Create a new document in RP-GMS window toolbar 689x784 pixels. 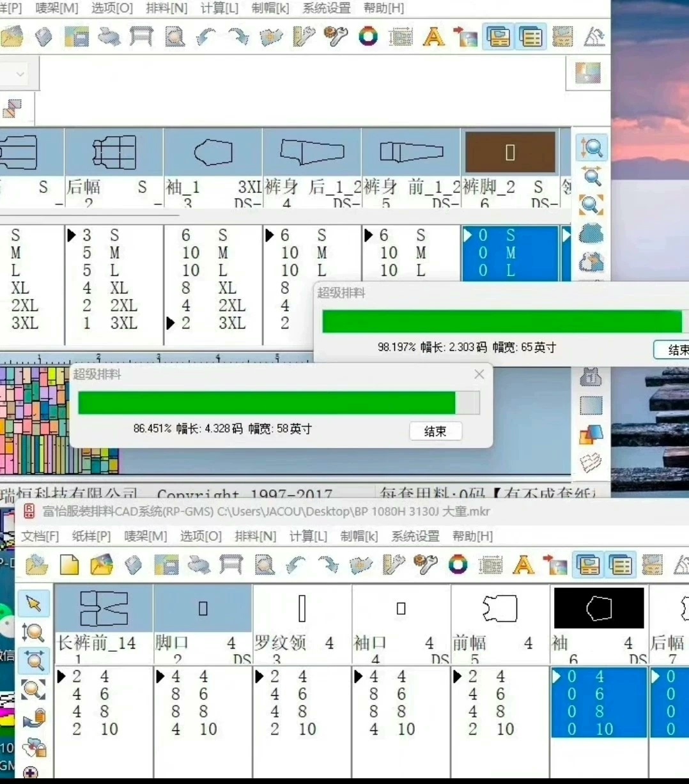click(69, 565)
